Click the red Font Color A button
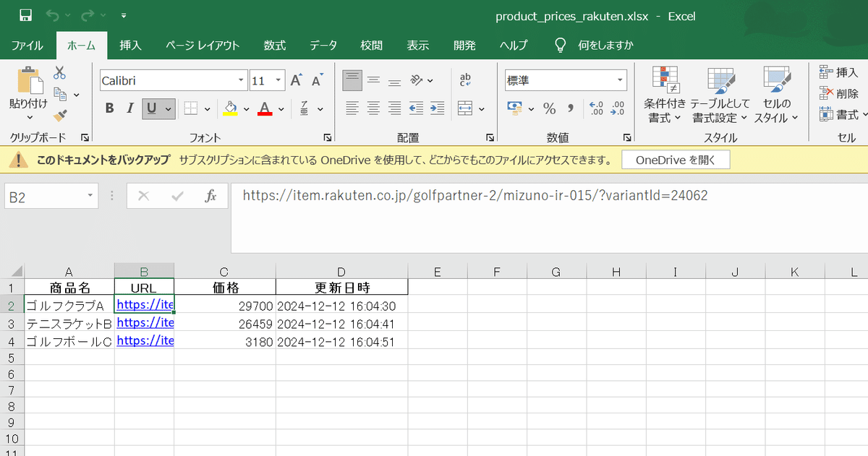 [265, 108]
